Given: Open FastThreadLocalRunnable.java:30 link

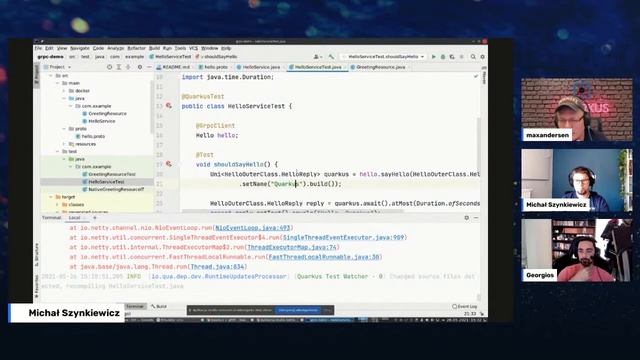Looking at the screenshot, I should click(324, 257).
